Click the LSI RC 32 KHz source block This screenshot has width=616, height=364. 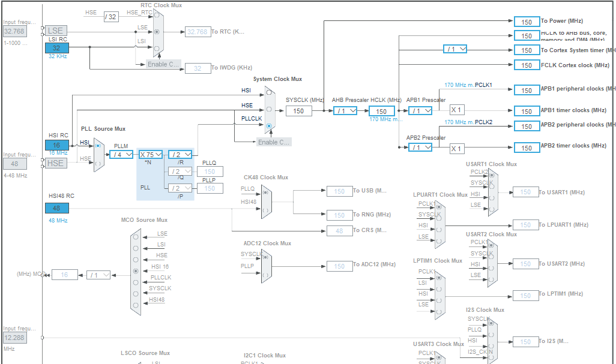(56, 47)
